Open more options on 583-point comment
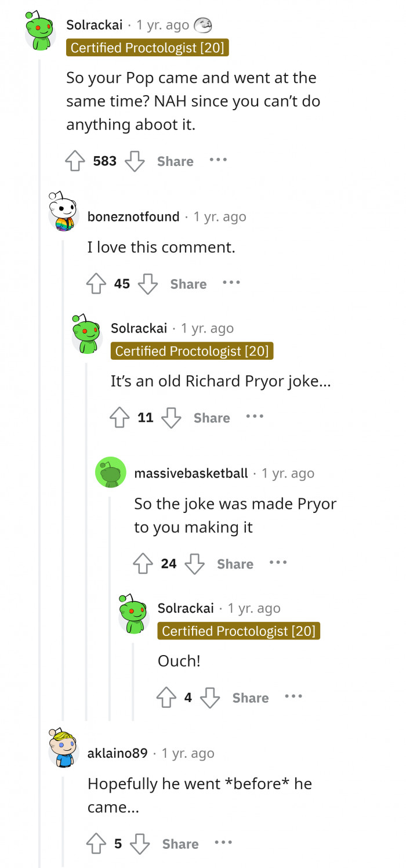 tap(218, 160)
